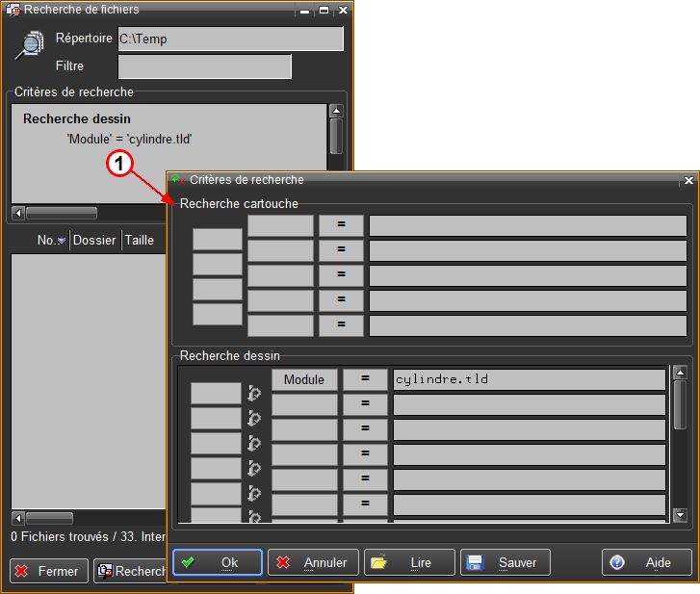Open help with the Aide button
The height and width of the screenshot is (594, 700).
(646, 562)
